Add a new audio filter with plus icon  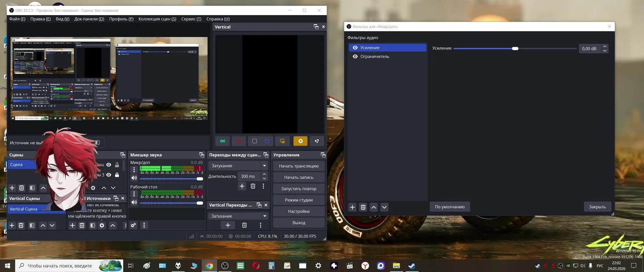(352, 207)
